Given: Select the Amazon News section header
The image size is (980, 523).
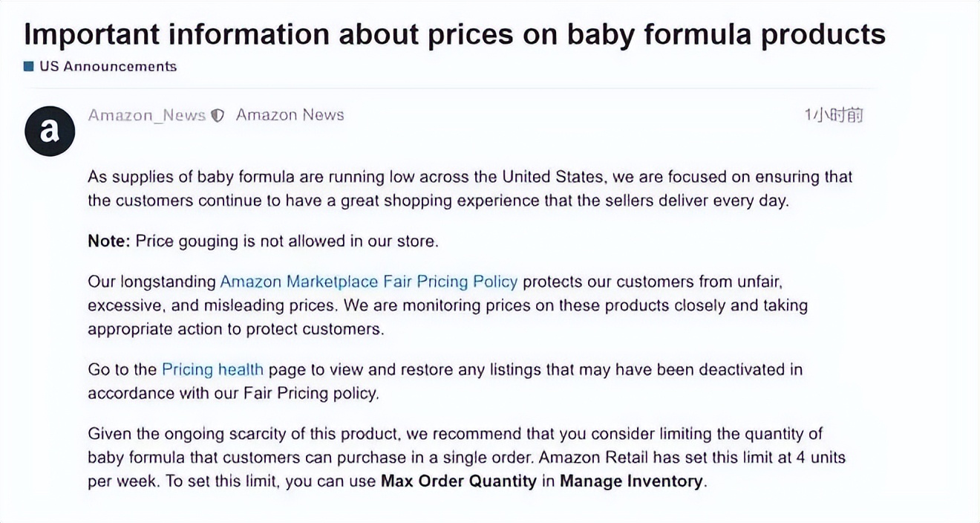Looking at the screenshot, I should point(290,115).
